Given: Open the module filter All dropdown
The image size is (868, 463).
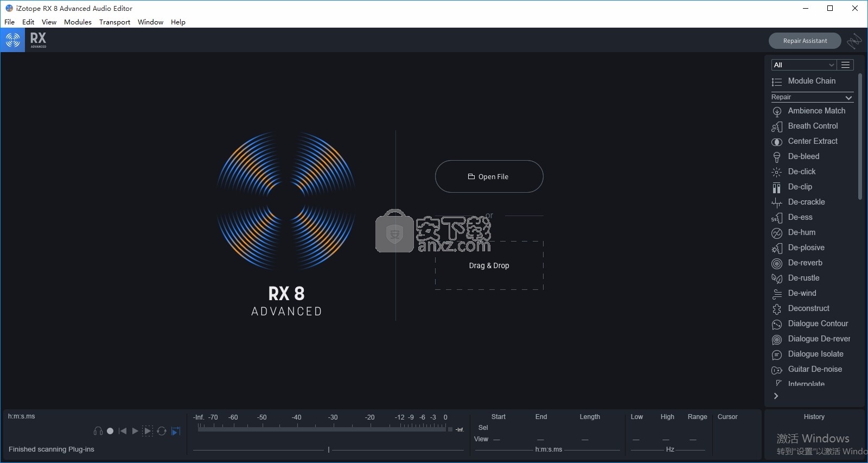Looking at the screenshot, I should (803, 65).
